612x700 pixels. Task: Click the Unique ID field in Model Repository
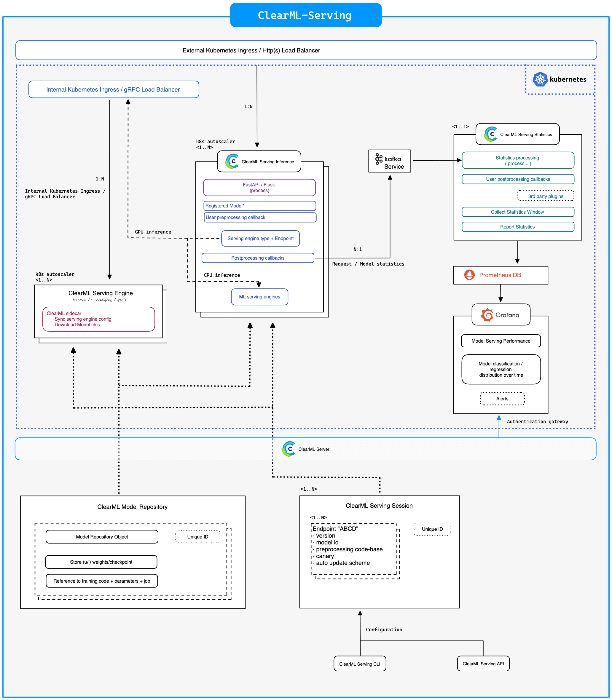point(197,536)
